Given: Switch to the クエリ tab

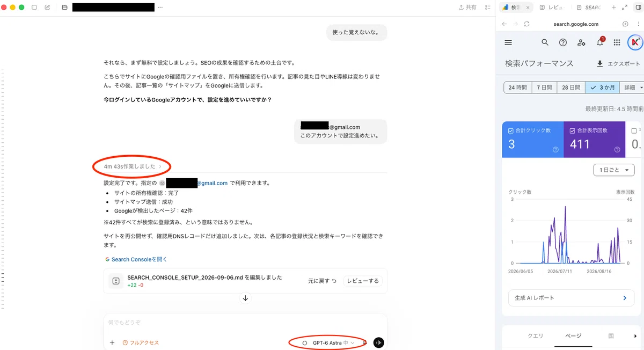Looking at the screenshot, I should 535,336.
